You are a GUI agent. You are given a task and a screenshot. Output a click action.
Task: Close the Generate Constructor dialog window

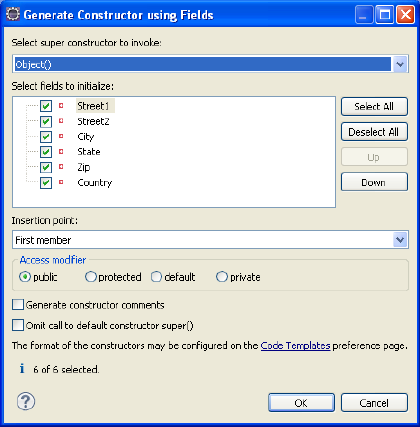coord(405,15)
